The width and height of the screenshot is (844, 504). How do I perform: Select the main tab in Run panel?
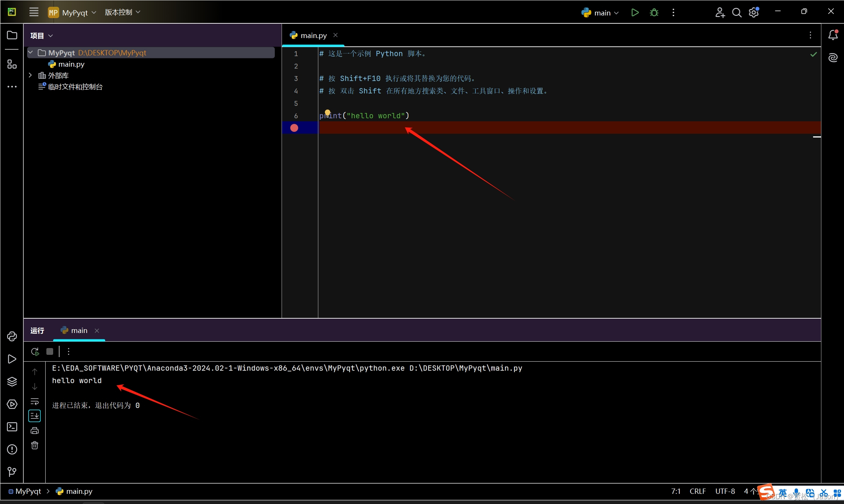point(79,330)
